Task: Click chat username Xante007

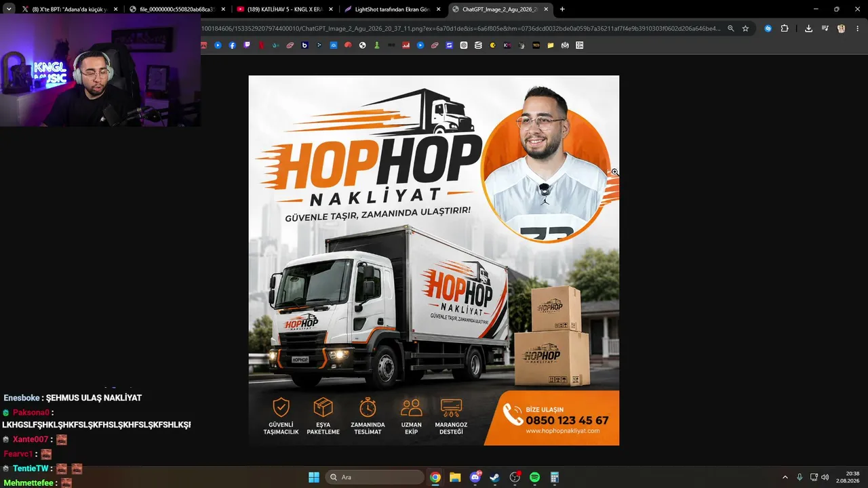Action: coord(31,440)
